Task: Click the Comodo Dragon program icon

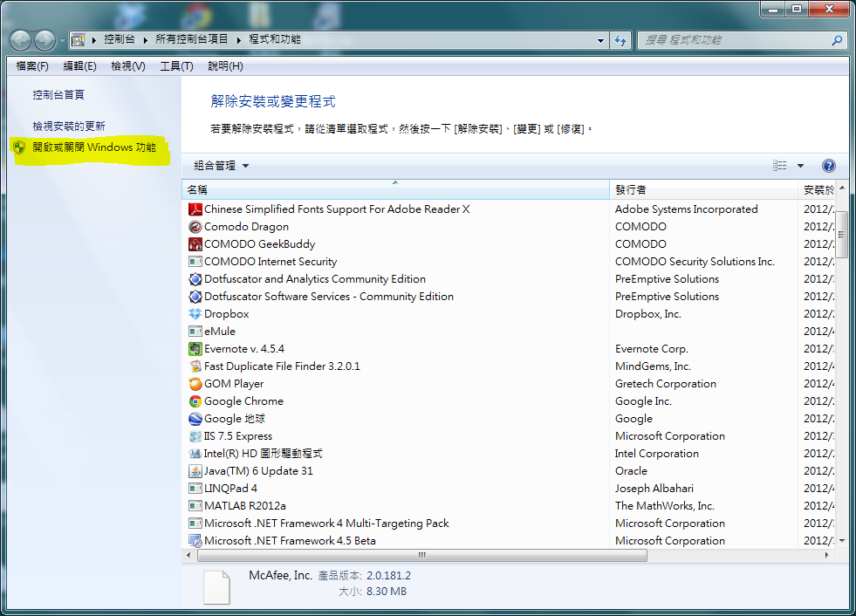Action: 195,227
